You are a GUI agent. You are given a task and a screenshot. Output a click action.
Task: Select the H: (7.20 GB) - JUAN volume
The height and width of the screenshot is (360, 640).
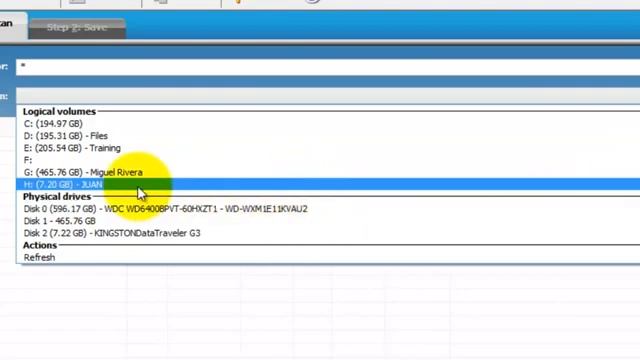(x=328, y=184)
